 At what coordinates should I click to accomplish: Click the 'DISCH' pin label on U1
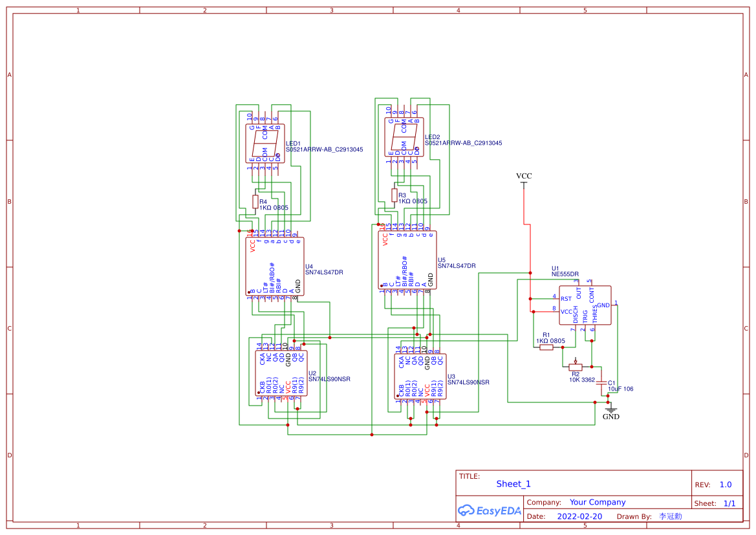(x=575, y=314)
